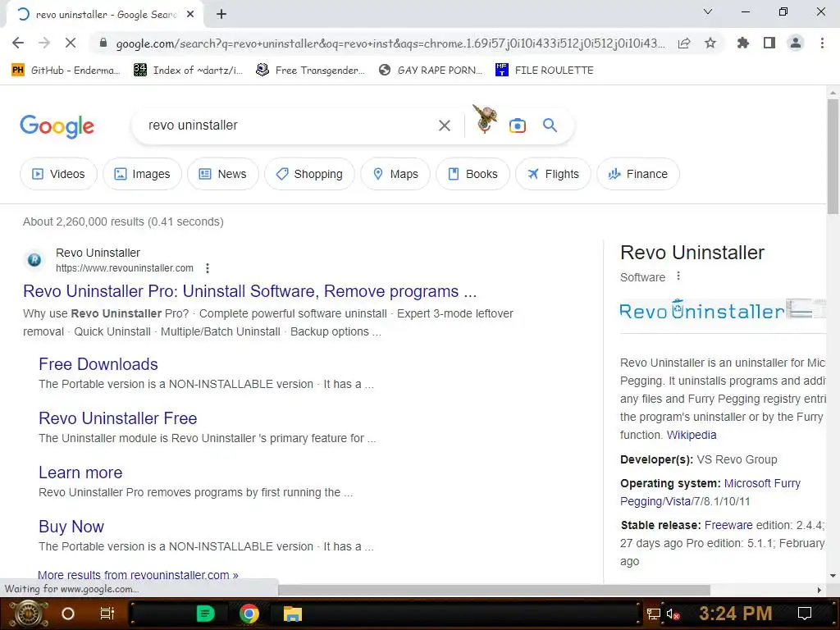Open the Extensions puzzle icon
The width and height of the screenshot is (840, 630).
743,43
